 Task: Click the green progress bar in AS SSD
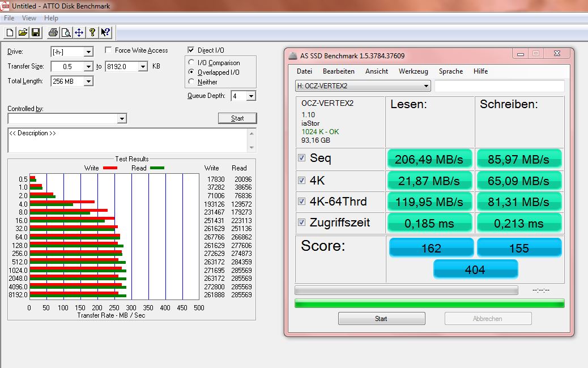click(429, 303)
